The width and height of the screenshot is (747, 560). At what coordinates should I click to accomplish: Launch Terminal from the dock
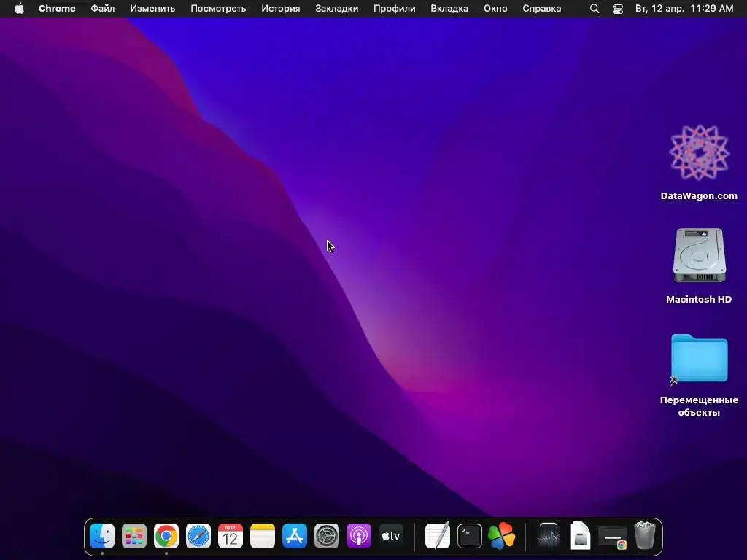470,536
